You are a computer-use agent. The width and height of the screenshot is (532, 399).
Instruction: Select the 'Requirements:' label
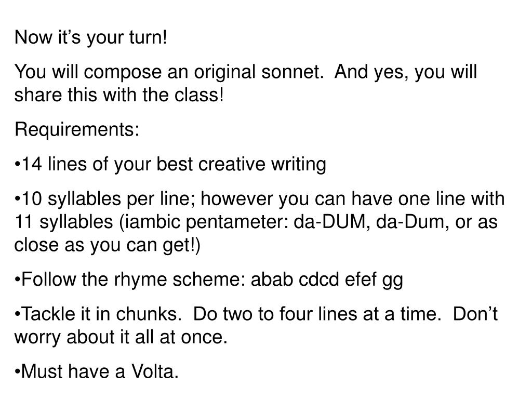[x=77, y=129]
